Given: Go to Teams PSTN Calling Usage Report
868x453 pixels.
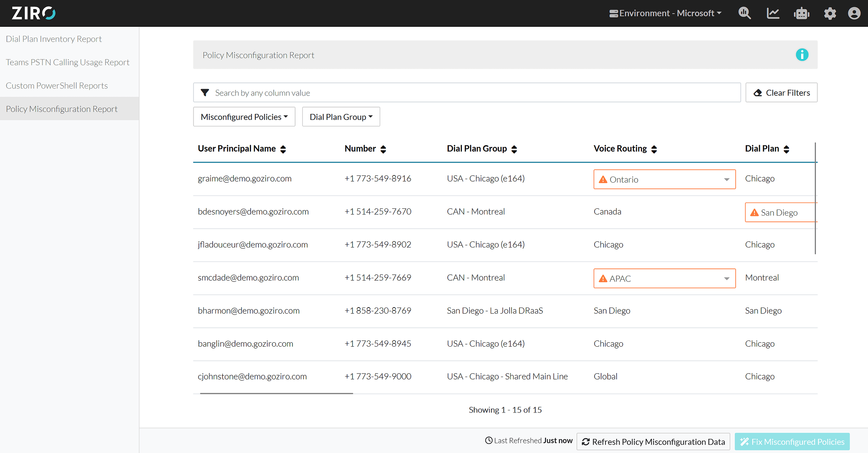Looking at the screenshot, I should pyautogui.click(x=68, y=62).
